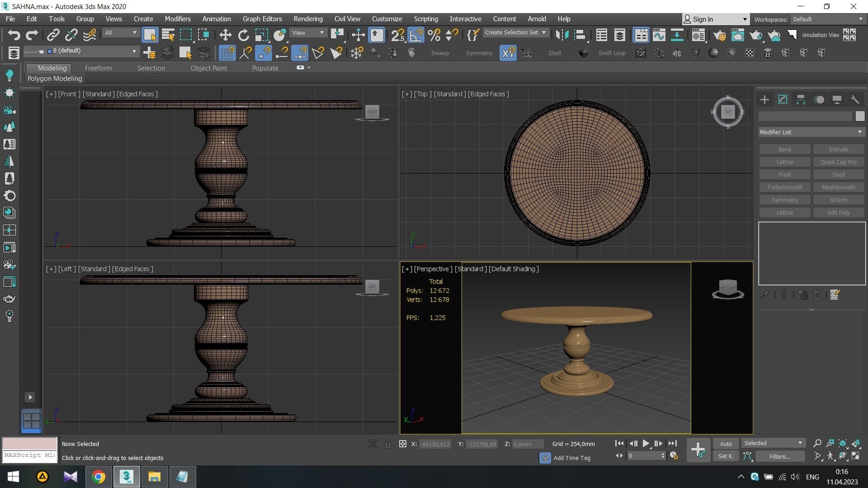
Task: Click Polygon Modeling panel label
Action: (55, 79)
